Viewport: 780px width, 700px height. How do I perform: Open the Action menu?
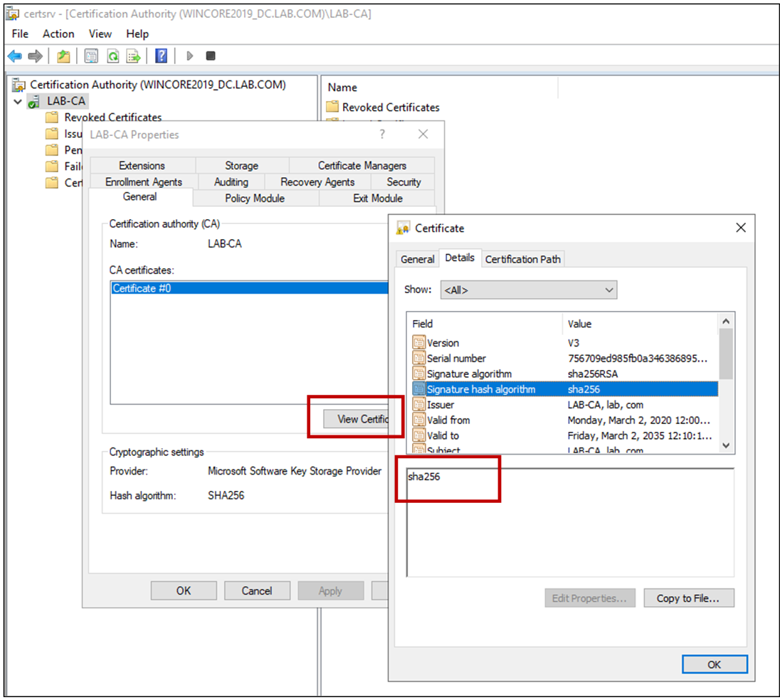click(58, 33)
